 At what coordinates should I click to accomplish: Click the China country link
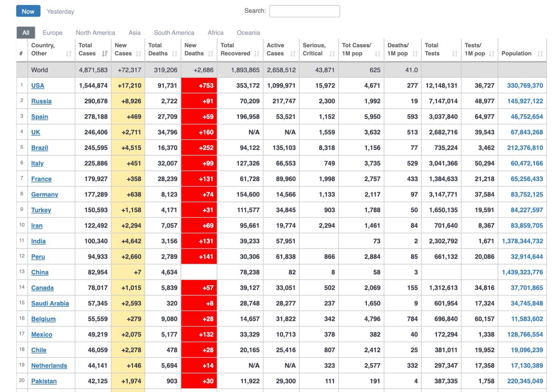(x=40, y=272)
